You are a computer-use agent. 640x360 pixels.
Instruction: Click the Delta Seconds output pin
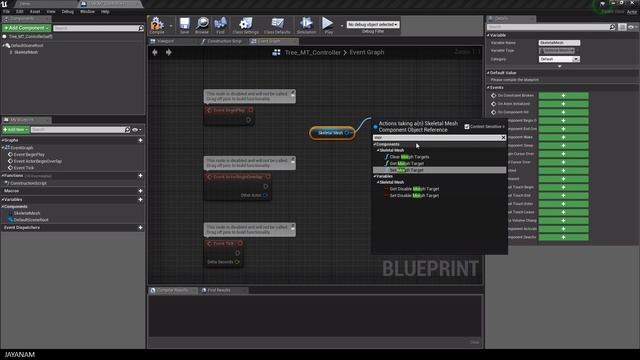click(237, 262)
